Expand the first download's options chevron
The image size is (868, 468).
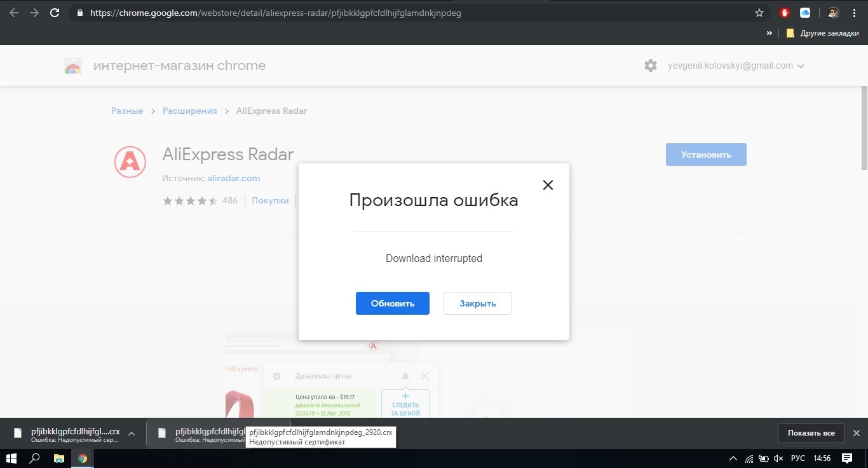coord(132,434)
